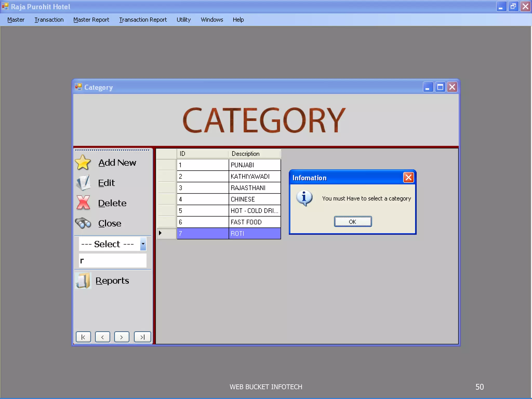Maximize the Category window
The width and height of the screenshot is (532, 399).
[x=440, y=87]
